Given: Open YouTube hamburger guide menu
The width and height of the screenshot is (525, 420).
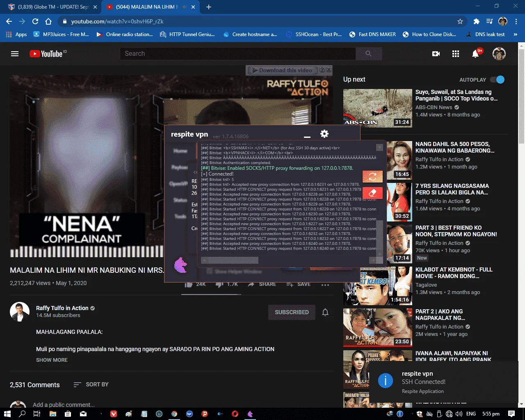Looking at the screenshot, I should click(x=15, y=54).
